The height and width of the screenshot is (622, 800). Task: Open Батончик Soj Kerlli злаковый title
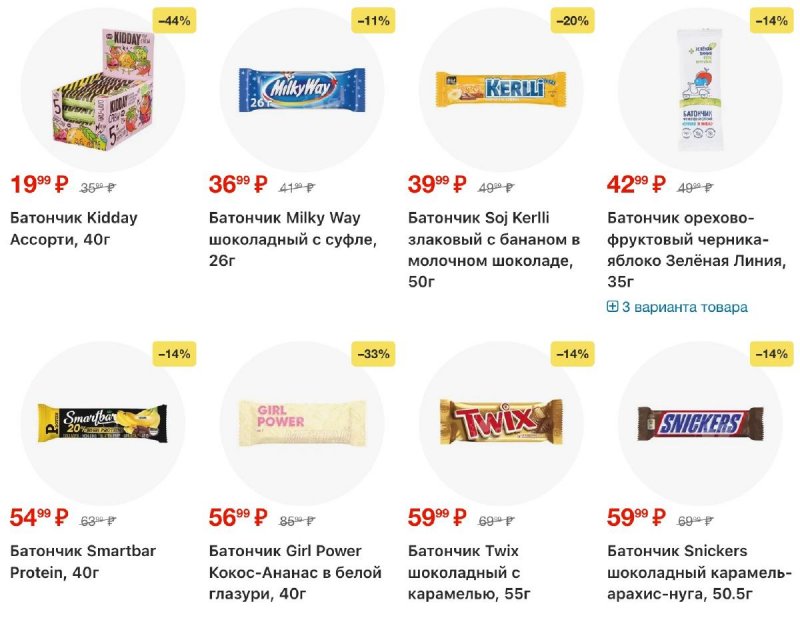coord(494,250)
